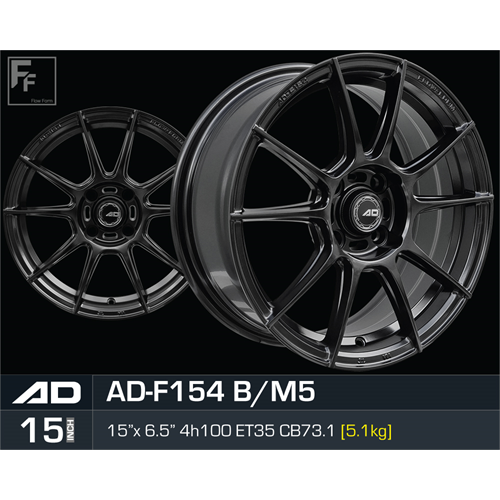Select the angled large wheel image
Image resolution: width=500 pixels, height=500 pixels.
pos(332,212)
